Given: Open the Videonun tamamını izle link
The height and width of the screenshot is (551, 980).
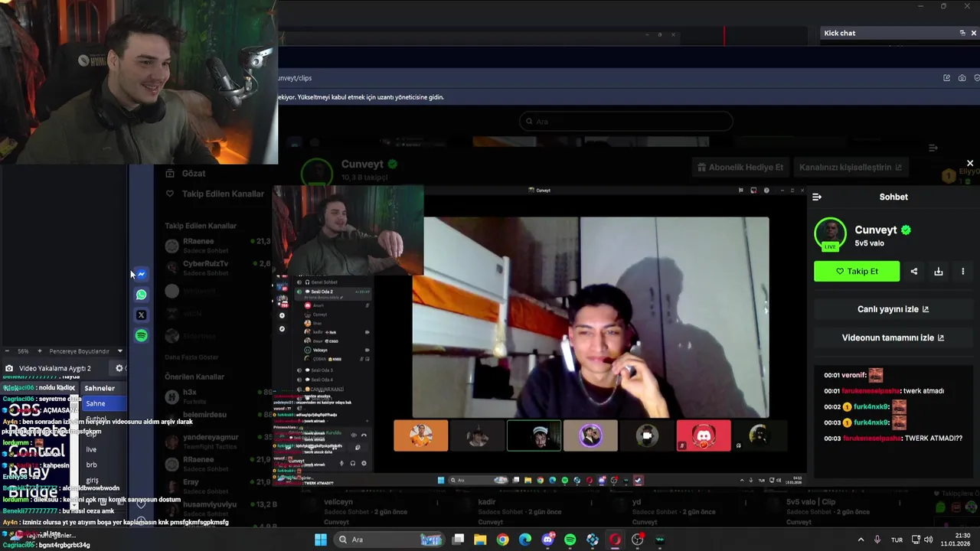Looking at the screenshot, I should pyautogui.click(x=893, y=337).
